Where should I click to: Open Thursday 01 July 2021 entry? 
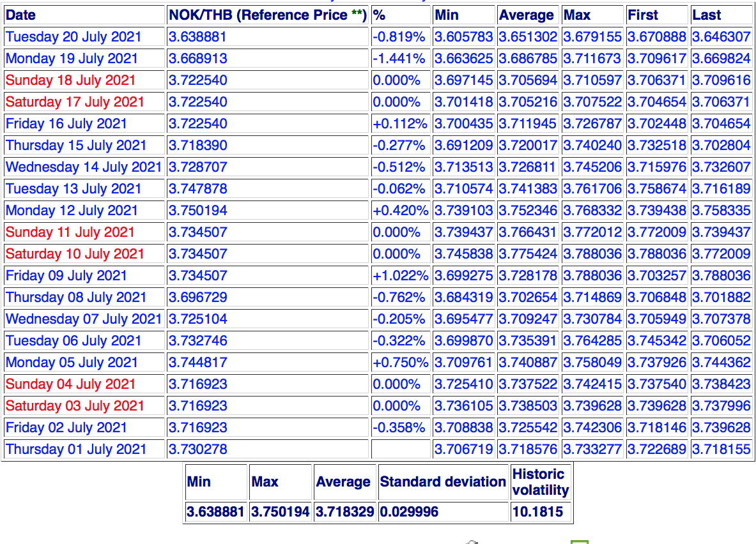(x=75, y=450)
